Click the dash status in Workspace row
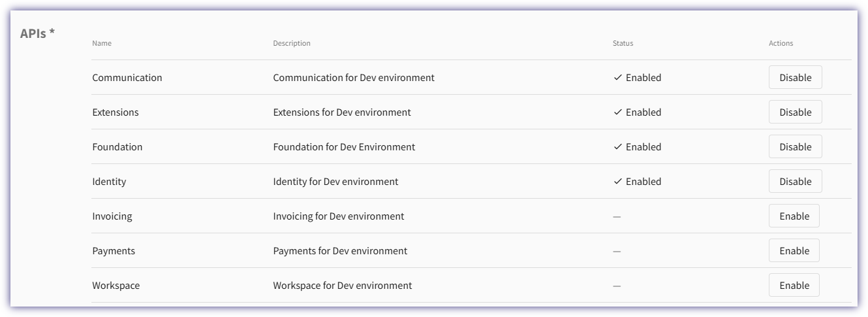 coord(617,286)
